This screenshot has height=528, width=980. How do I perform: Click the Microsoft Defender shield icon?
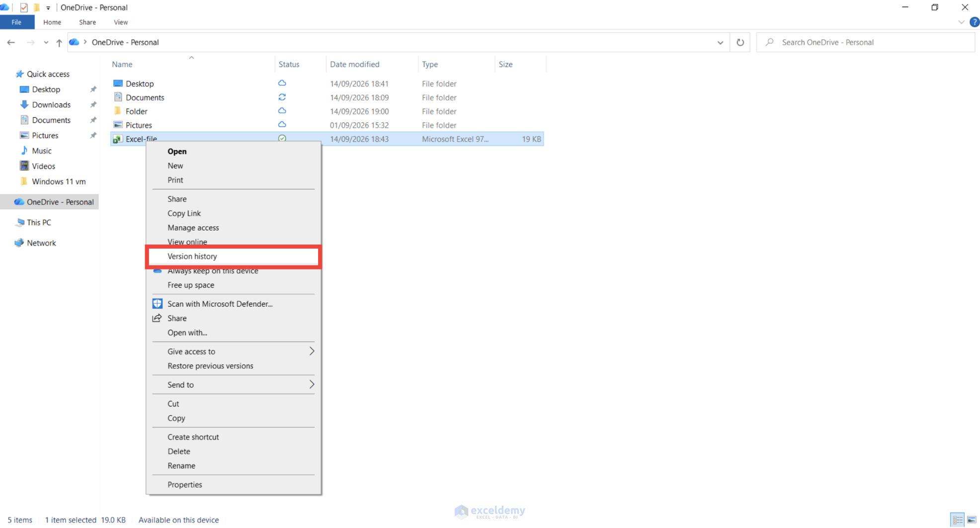[x=157, y=304]
